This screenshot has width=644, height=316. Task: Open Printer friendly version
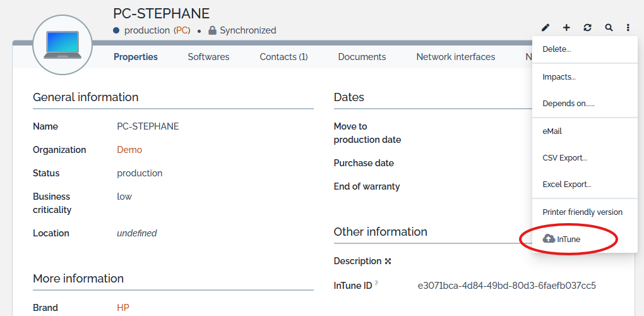(x=582, y=212)
